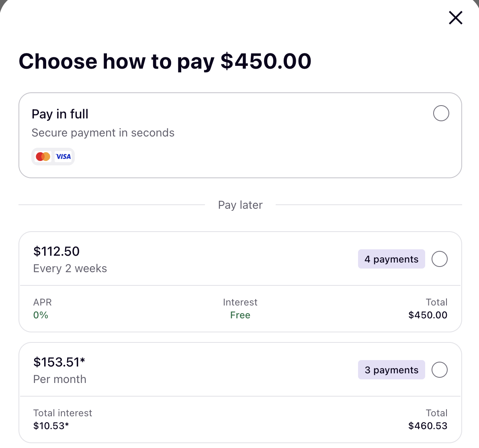The image size is (479, 448).
Task: Select the 3 payments radio button
Action: pos(439,370)
